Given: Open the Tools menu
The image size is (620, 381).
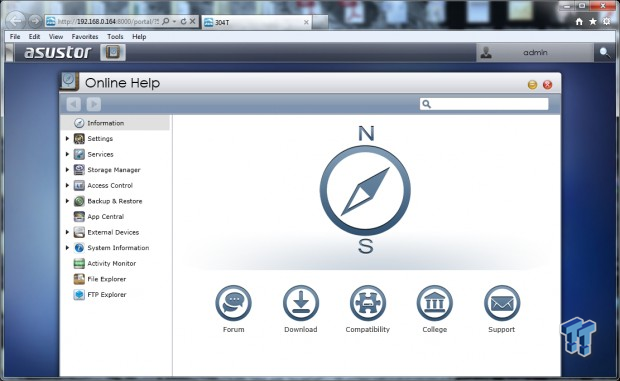Looking at the screenshot, I should click(115, 36).
